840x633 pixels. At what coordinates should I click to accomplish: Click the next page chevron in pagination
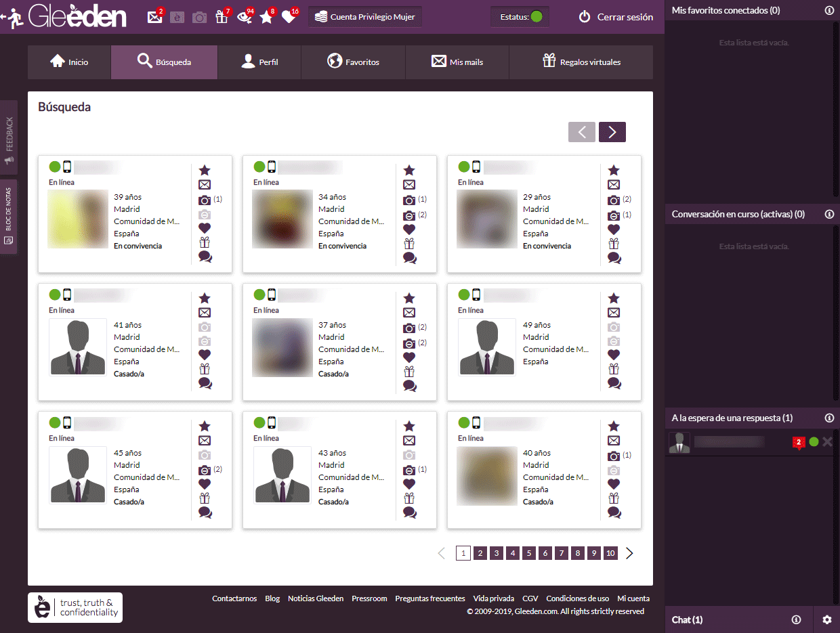click(x=629, y=553)
